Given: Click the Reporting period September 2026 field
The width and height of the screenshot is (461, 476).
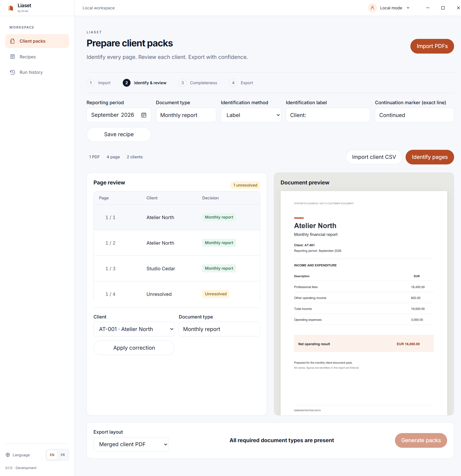Looking at the screenshot, I should [x=119, y=115].
